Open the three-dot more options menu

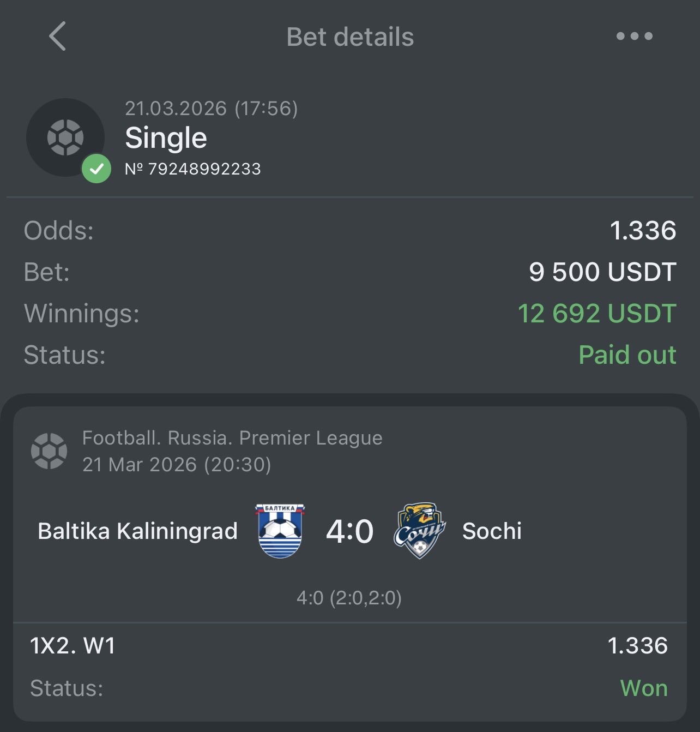[634, 37]
